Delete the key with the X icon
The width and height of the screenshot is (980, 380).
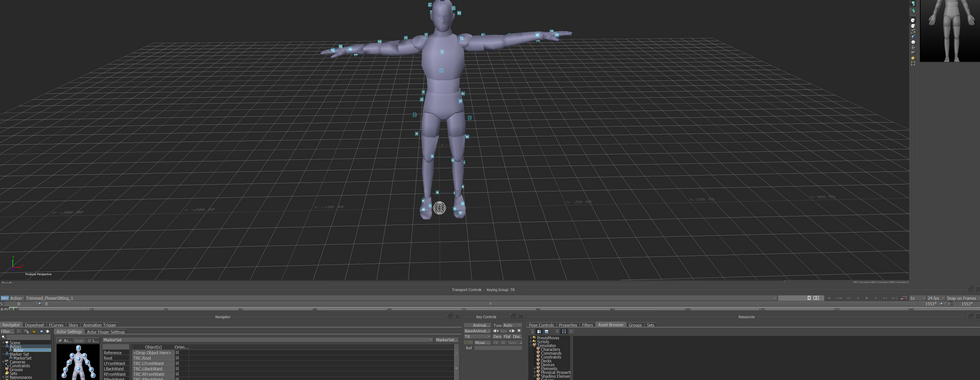(519, 331)
